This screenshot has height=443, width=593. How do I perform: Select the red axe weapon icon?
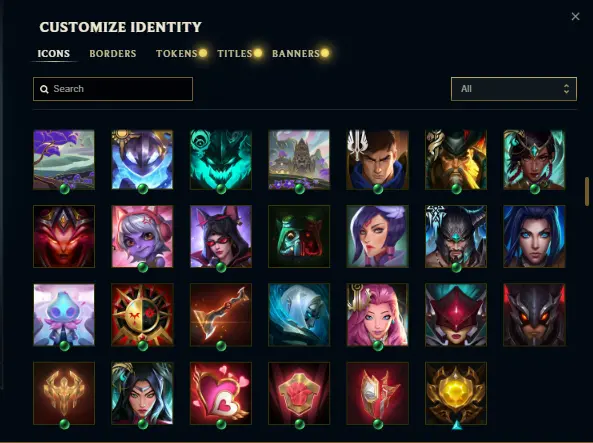click(x=221, y=315)
